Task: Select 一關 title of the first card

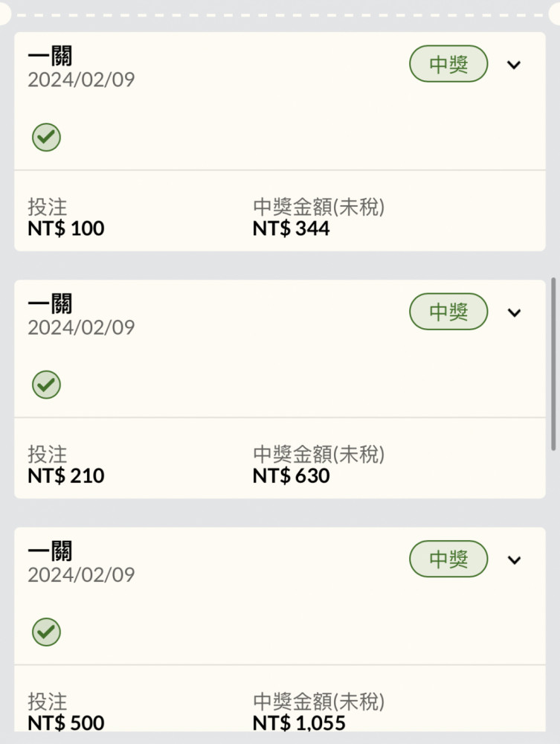Action: click(x=50, y=56)
